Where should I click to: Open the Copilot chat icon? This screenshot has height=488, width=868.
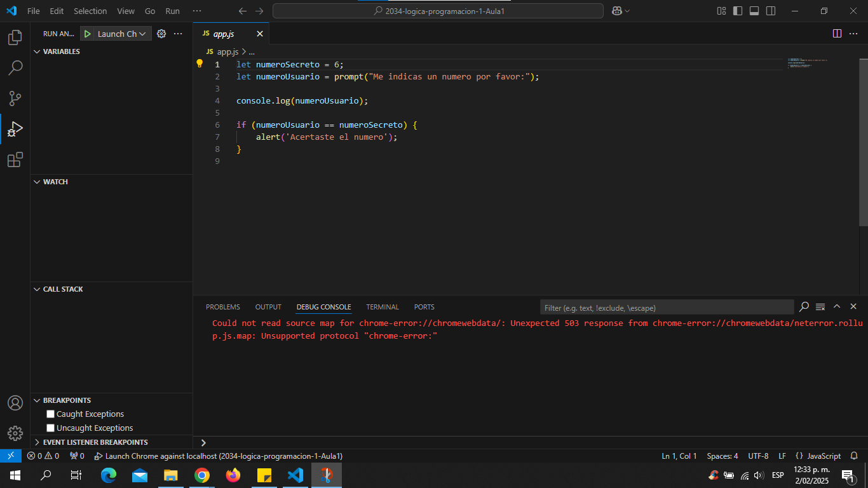coord(616,11)
